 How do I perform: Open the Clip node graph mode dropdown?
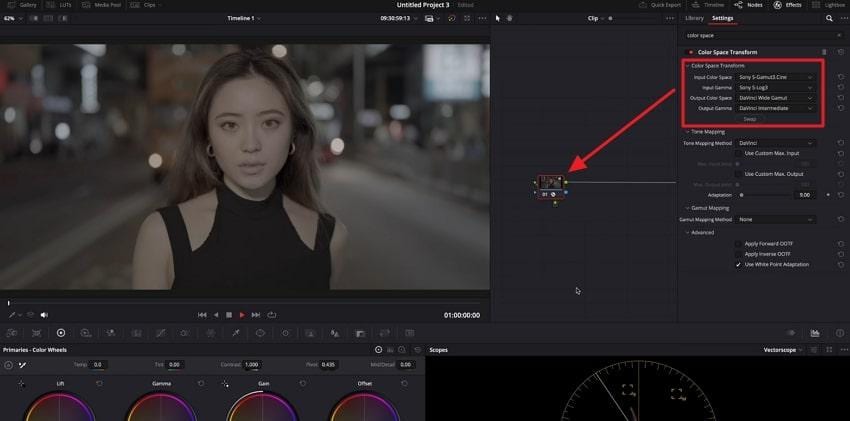pos(595,18)
